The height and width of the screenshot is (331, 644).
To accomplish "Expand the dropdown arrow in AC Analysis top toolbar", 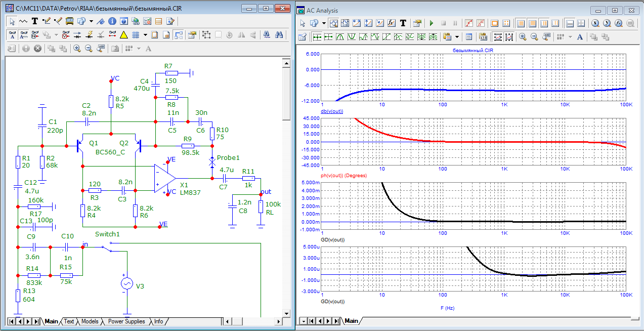I will coord(323,23).
